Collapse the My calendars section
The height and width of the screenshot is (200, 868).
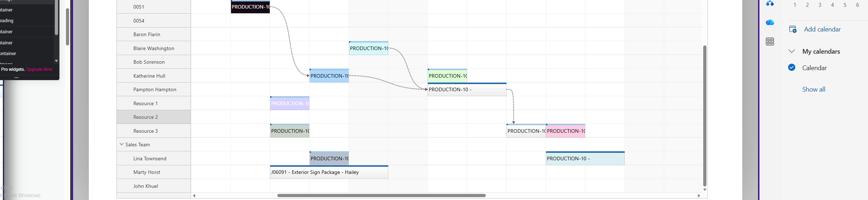point(792,52)
